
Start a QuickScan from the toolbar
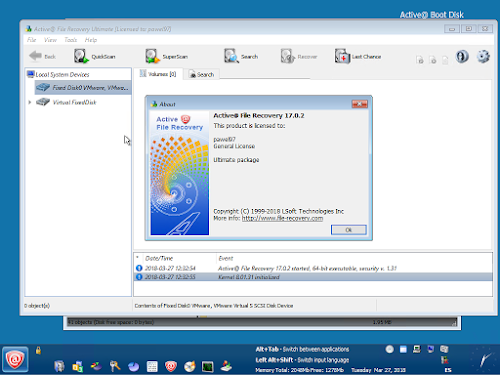(95, 56)
